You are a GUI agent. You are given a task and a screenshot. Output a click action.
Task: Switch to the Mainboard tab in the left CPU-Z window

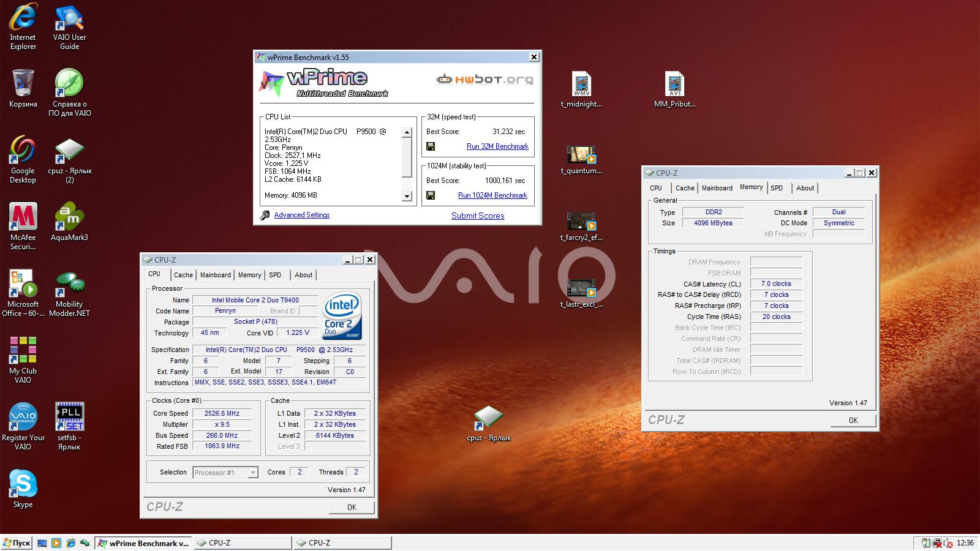click(216, 275)
